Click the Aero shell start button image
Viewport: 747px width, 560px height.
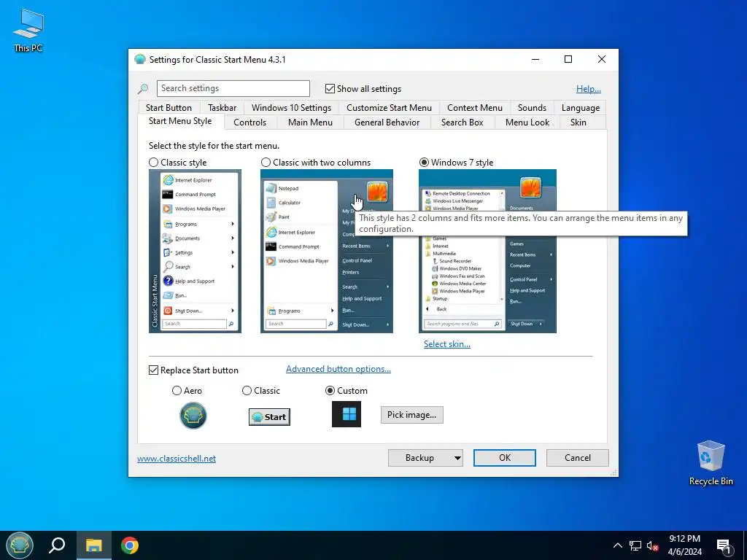click(193, 415)
